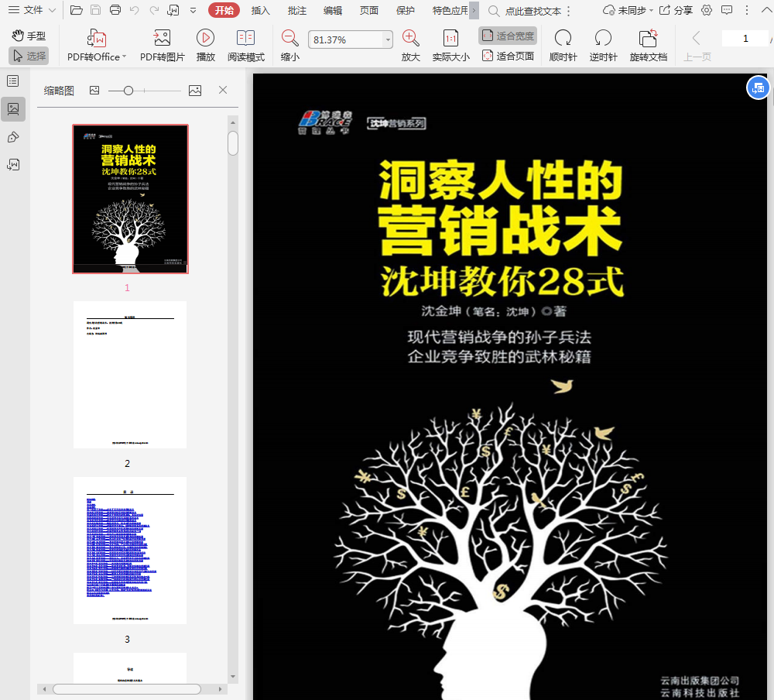Viewport: 774px width, 700px height.
Task: Click 旋转文档 rotate document
Action: (x=648, y=45)
